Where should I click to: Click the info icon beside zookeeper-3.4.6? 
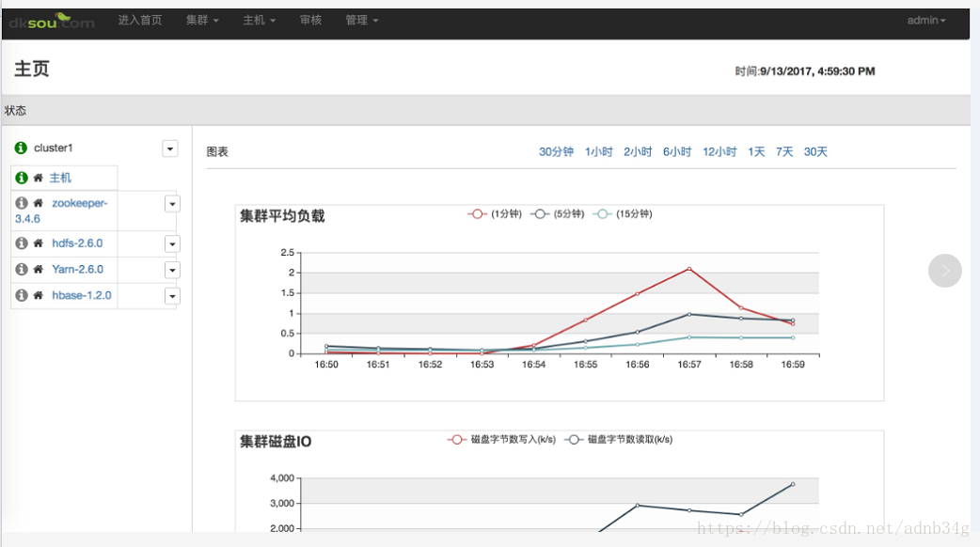pos(22,203)
